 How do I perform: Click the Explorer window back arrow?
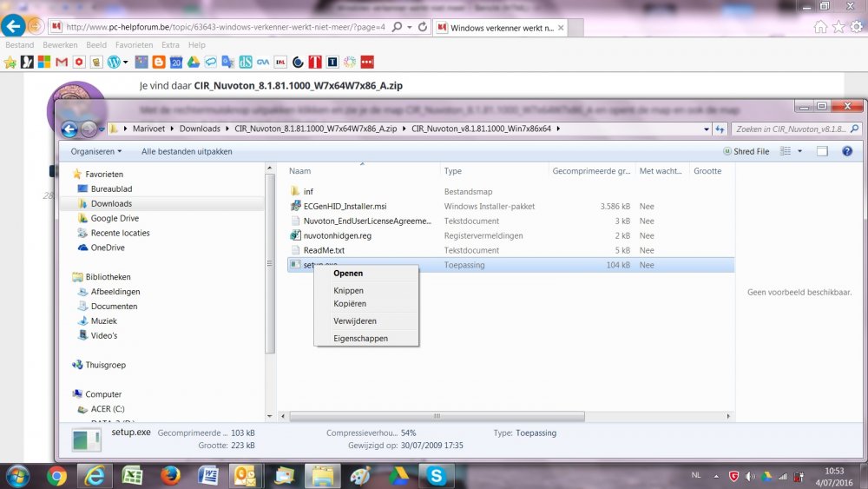pyautogui.click(x=69, y=129)
